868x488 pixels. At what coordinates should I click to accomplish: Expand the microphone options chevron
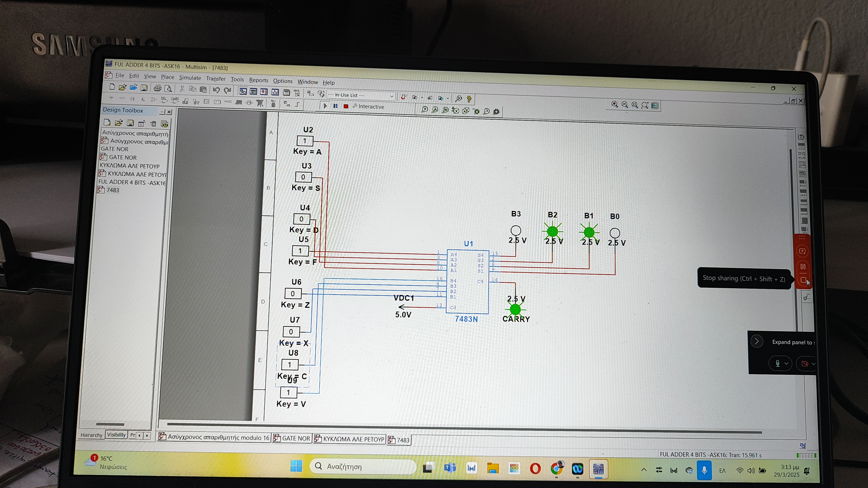(x=786, y=363)
